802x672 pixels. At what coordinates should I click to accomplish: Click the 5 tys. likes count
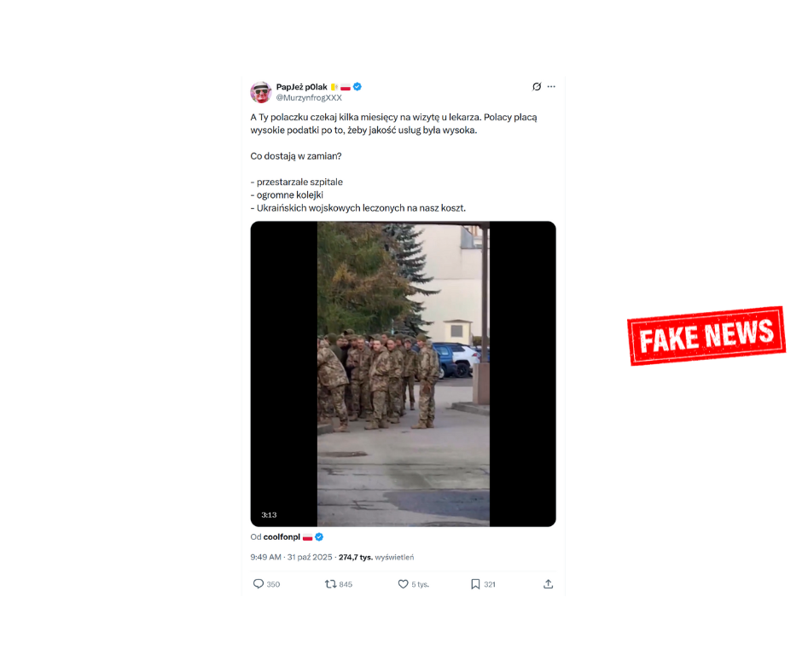[421, 584]
